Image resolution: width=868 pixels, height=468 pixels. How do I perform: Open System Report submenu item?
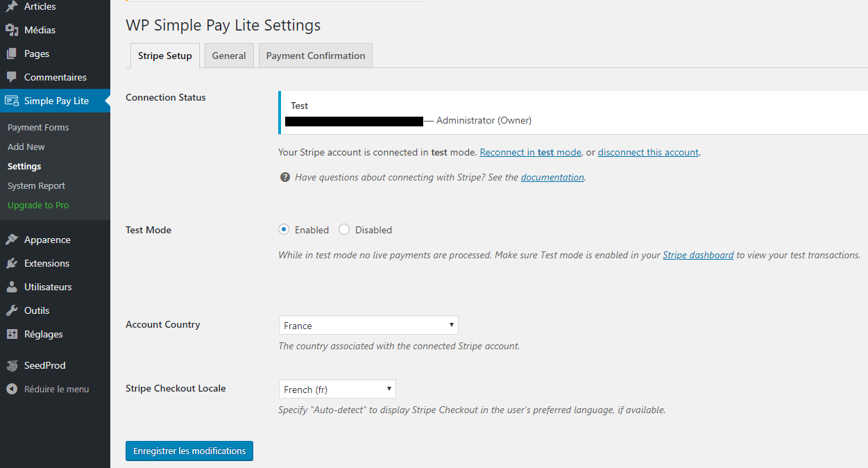pyautogui.click(x=36, y=185)
